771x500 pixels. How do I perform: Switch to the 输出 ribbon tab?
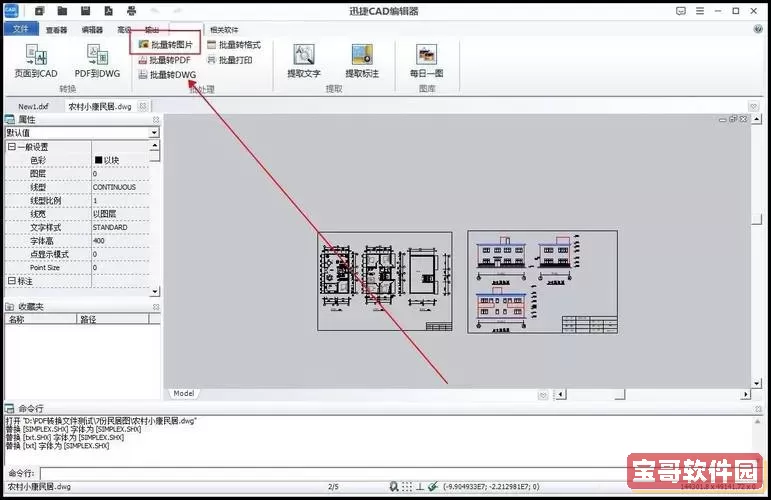[152, 30]
